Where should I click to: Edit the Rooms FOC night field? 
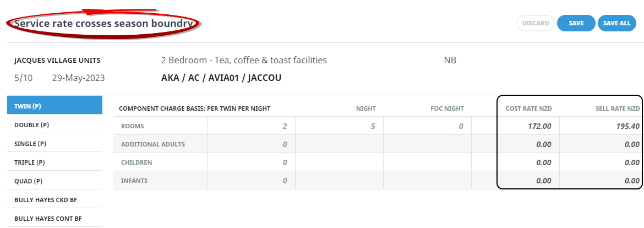click(x=427, y=126)
